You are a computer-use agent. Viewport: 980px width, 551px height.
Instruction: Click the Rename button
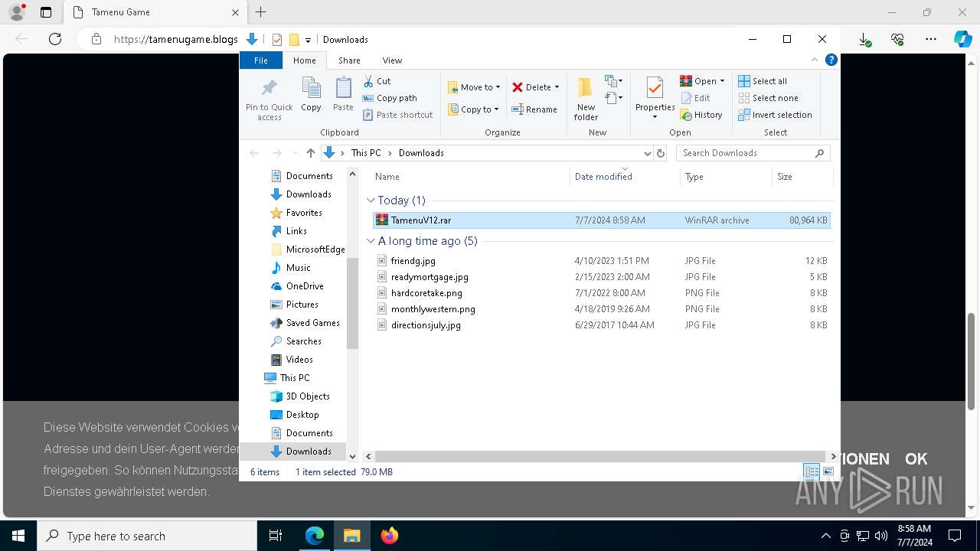[534, 109]
